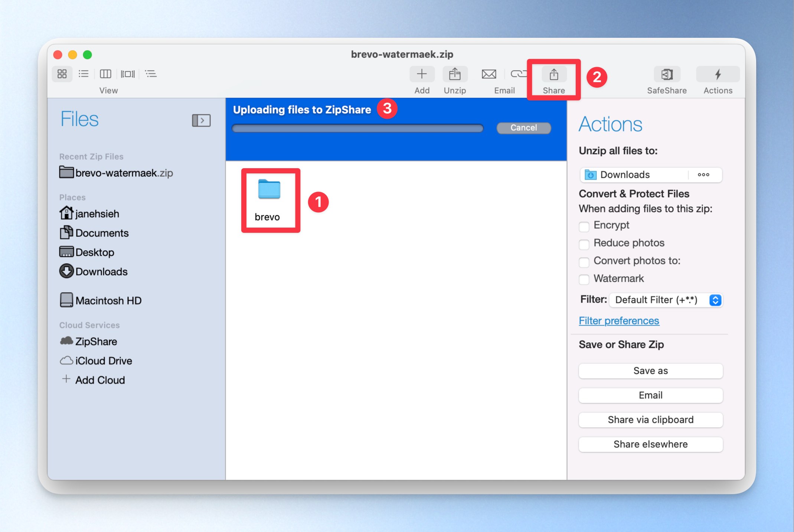This screenshot has width=794, height=532.
Task: Cancel the ZipShare upload
Action: 523,128
